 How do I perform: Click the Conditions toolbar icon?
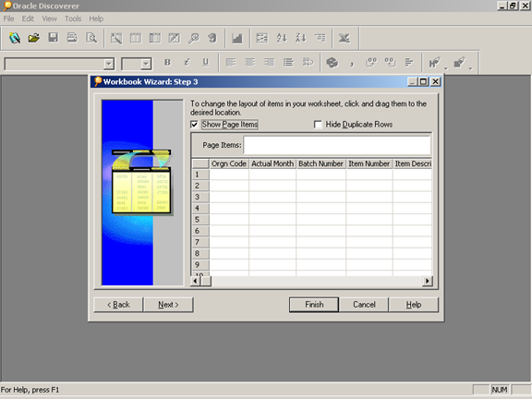tap(262, 38)
